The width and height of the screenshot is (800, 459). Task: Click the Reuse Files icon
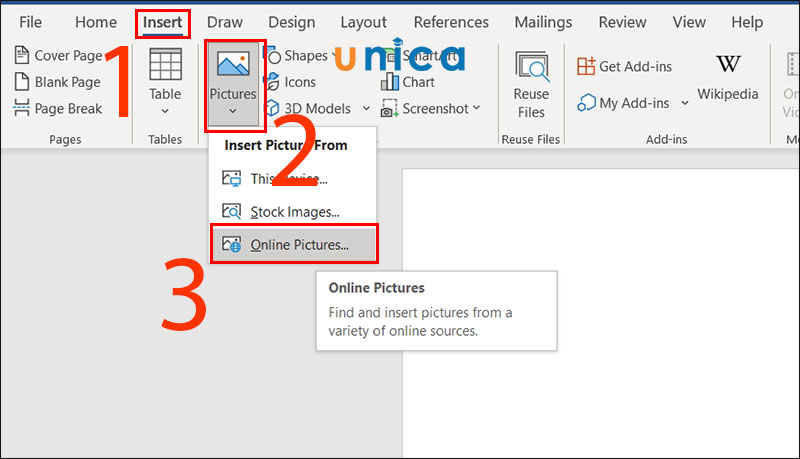[x=532, y=66]
